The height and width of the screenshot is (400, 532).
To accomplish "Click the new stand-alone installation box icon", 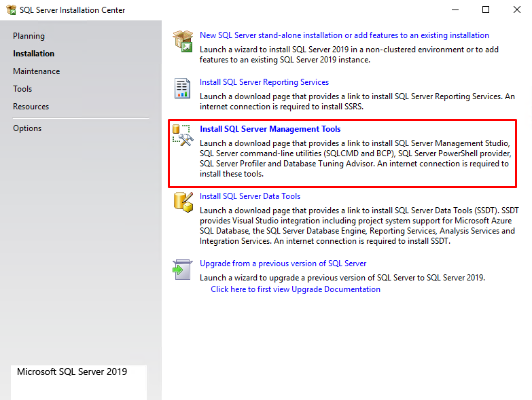I will (x=183, y=41).
